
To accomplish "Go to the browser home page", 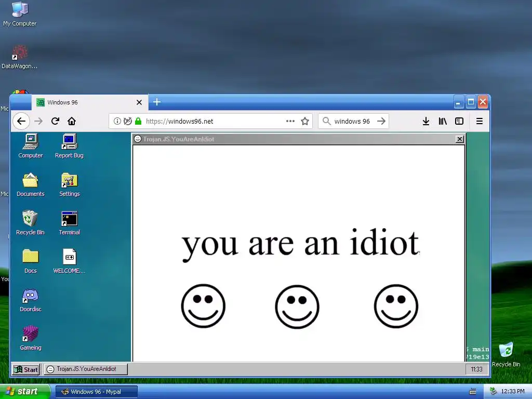I will (x=72, y=121).
